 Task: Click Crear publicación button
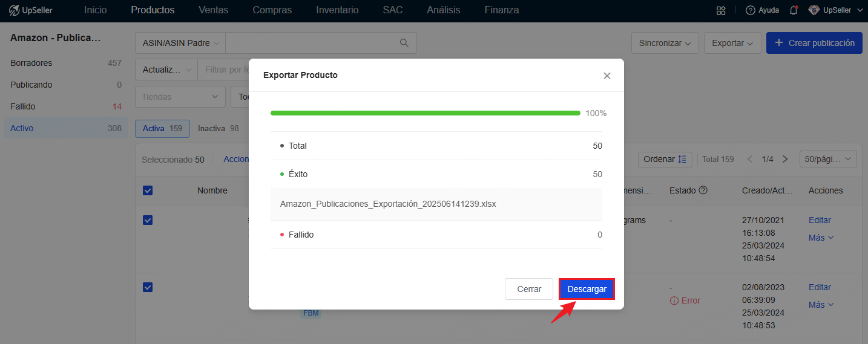pos(814,43)
